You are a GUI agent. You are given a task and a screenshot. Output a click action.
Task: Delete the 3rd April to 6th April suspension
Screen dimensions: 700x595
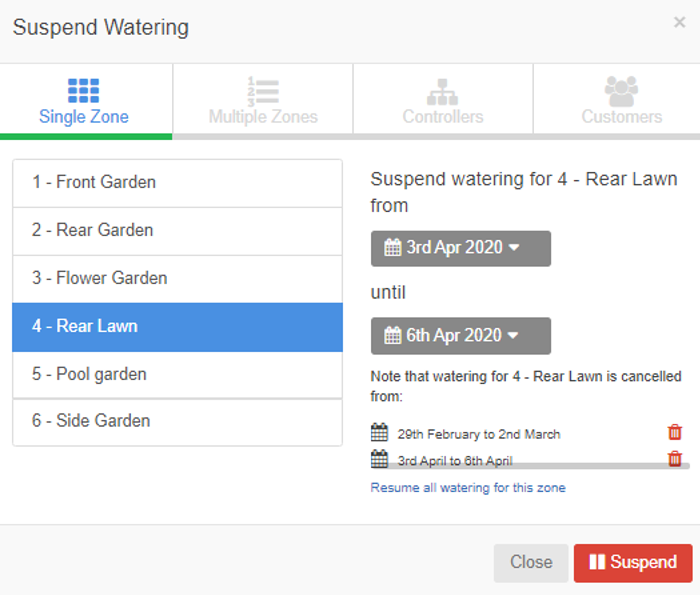pyautogui.click(x=675, y=458)
